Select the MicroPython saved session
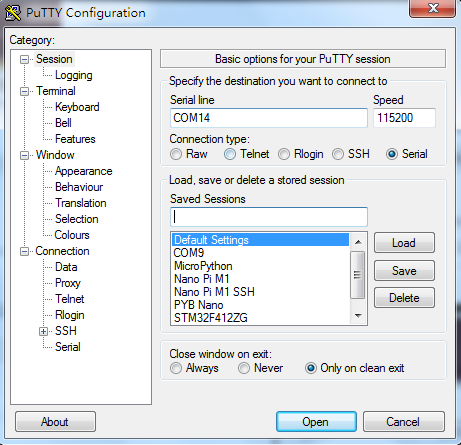Viewport: 461px width, 445px height. coord(260,266)
